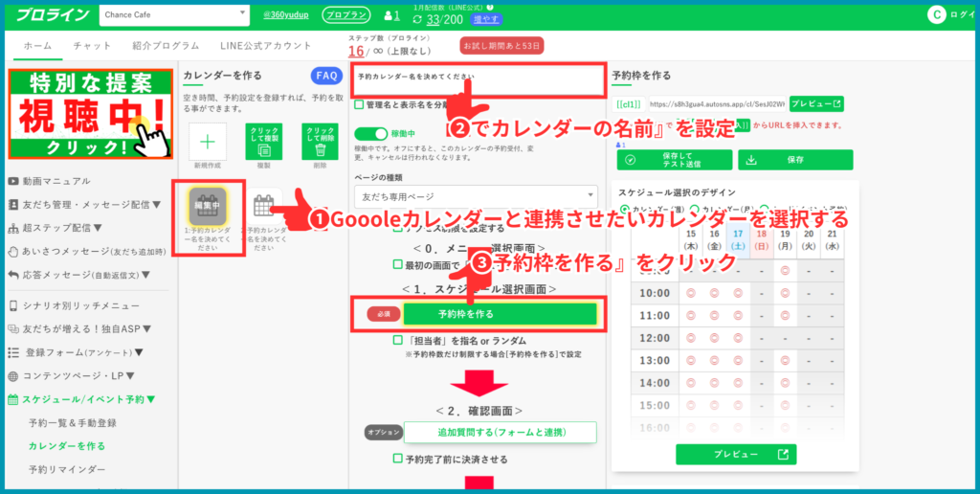
Task: Click the プロライン logo
Action: point(52,15)
